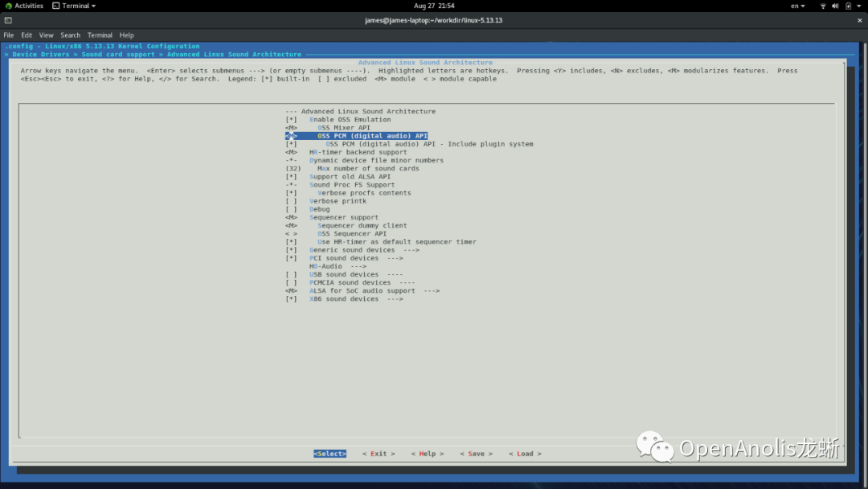Open the Help menu
868x489 pixels.
(x=127, y=35)
